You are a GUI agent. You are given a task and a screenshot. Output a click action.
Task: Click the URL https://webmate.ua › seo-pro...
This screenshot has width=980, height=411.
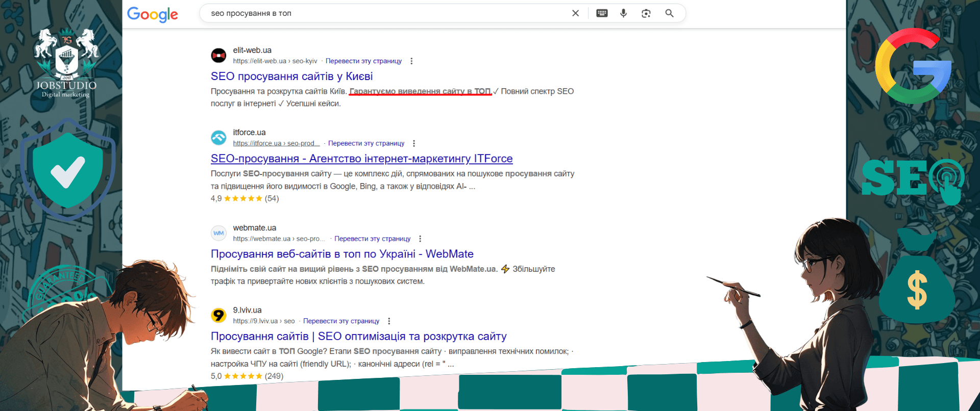tap(279, 239)
